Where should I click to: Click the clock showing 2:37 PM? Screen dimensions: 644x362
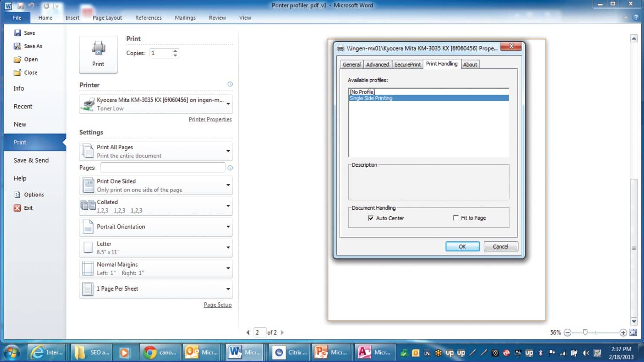621,349
